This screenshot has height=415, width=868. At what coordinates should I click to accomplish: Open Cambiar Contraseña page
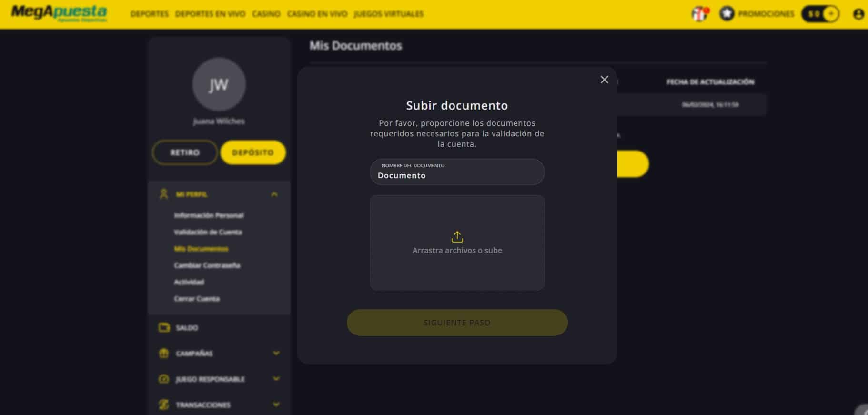(x=207, y=265)
